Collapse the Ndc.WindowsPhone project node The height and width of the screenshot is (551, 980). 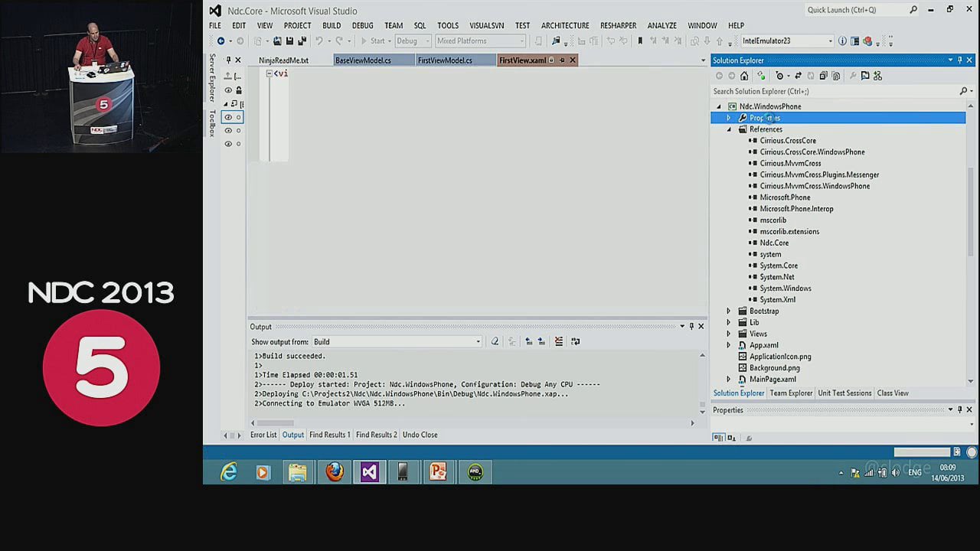(718, 106)
